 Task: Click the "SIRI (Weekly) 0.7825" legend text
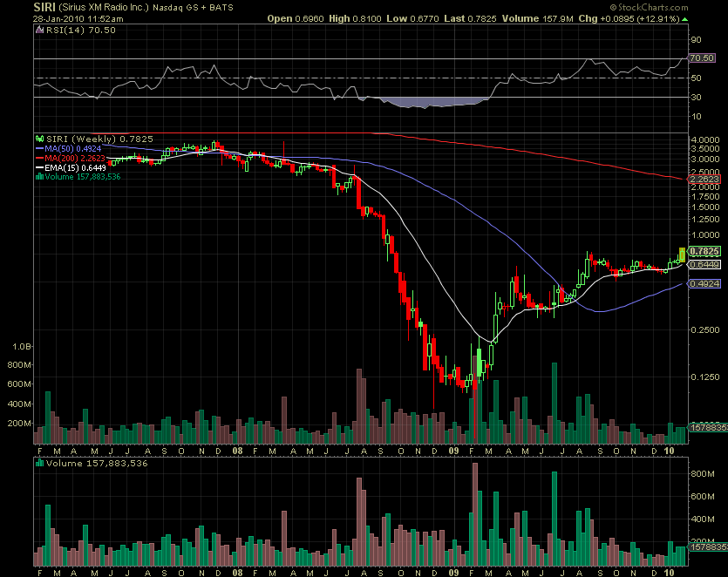coord(99,139)
